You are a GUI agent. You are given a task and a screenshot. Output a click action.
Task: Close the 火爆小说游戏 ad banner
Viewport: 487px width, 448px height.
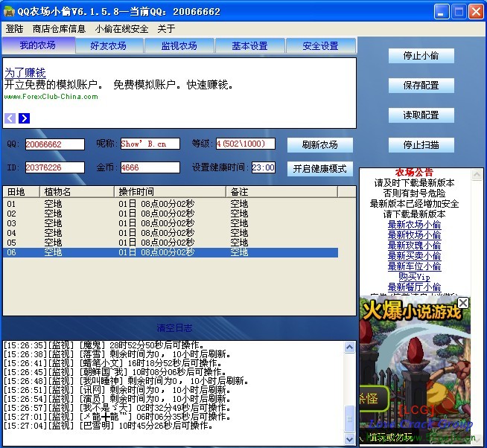tap(463, 303)
